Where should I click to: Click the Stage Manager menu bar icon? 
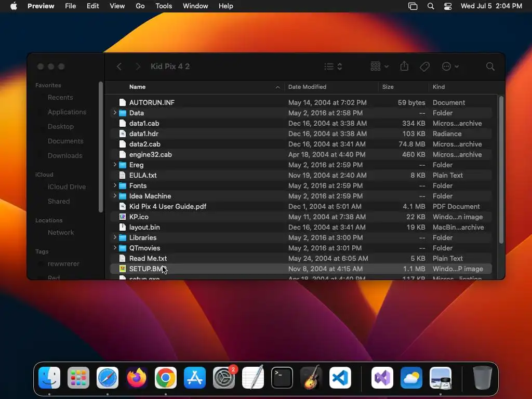413,6
